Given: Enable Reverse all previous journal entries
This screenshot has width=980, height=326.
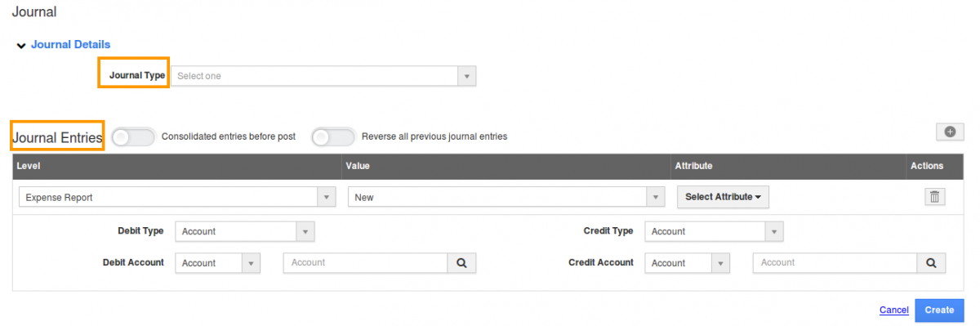Looking at the screenshot, I should 333,137.
